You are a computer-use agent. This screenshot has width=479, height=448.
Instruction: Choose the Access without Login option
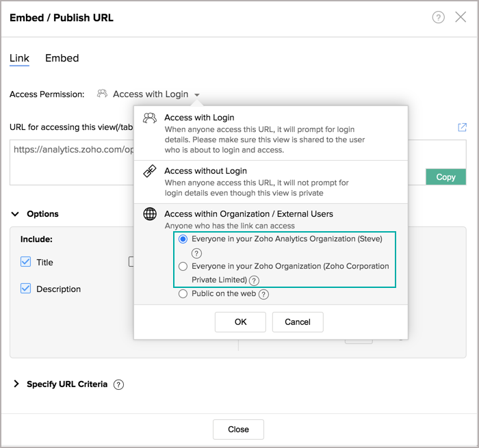(271, 182)
